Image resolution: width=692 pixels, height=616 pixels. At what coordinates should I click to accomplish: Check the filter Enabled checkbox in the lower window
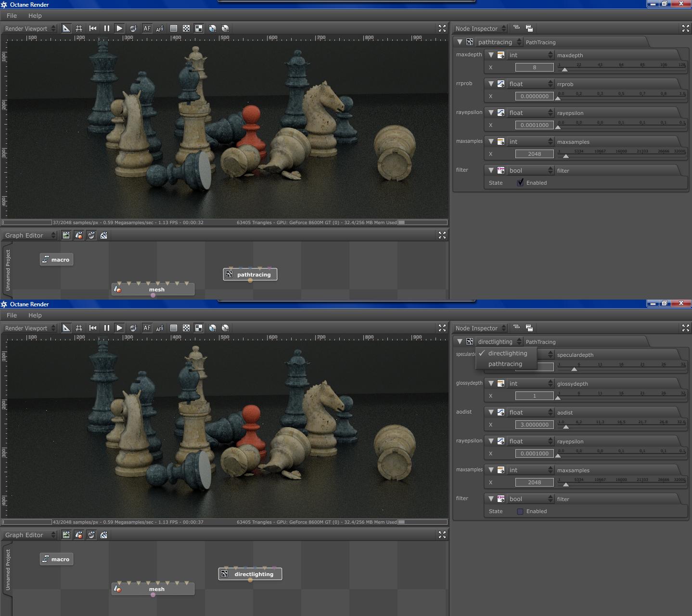520,511
